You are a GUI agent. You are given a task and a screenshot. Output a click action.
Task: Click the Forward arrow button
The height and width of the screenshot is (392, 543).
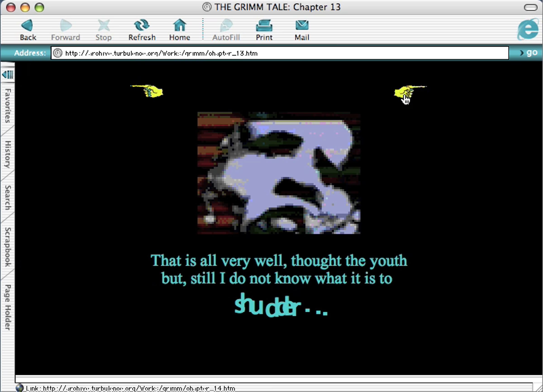(65, 30)
